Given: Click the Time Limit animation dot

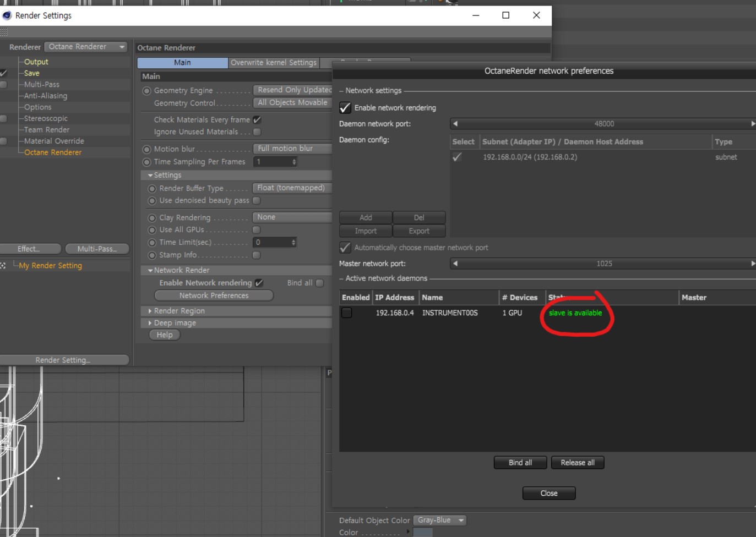Looking at the screenshot, I should click(x=153, y=243).
